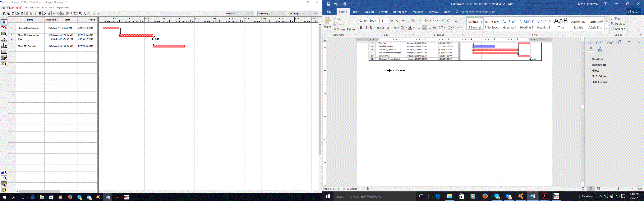644x201 pixels.
Task: Toggle Bold formatting in Word
Action: pos(361,28)
